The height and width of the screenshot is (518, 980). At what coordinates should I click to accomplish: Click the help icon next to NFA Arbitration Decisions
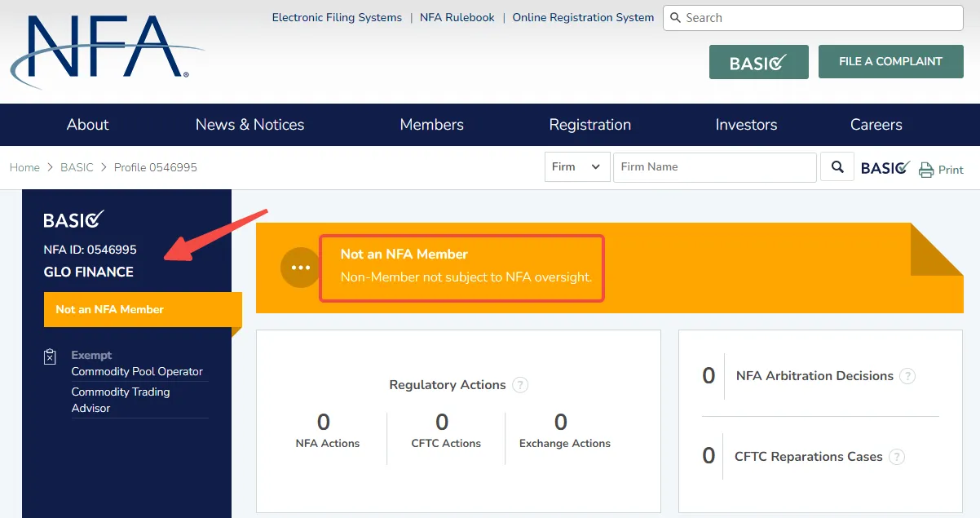point(907,376)
